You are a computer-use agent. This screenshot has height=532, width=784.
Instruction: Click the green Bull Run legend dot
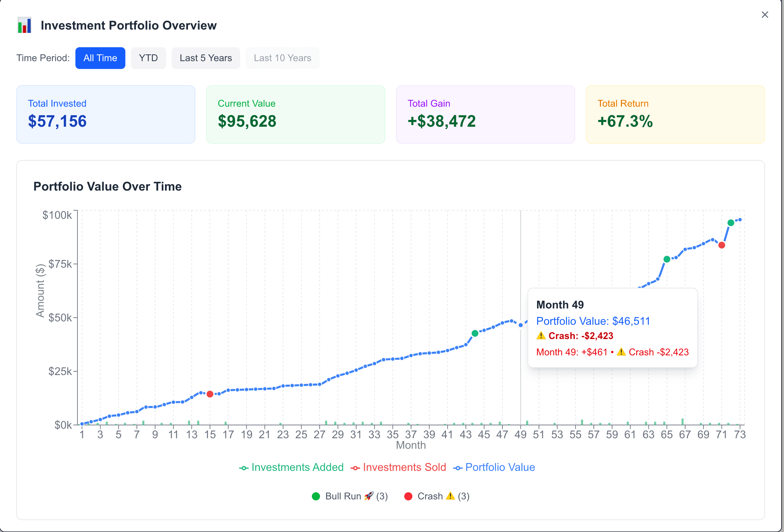coord(316,496)
